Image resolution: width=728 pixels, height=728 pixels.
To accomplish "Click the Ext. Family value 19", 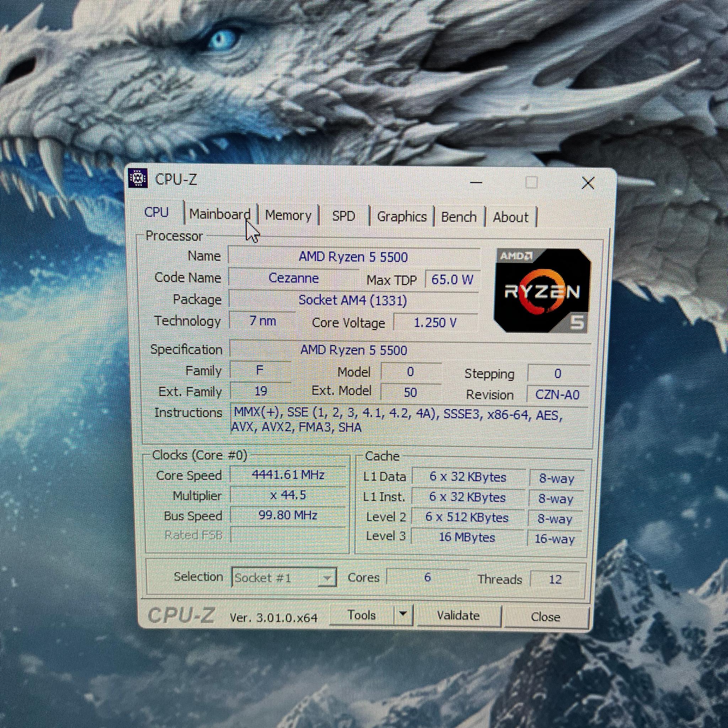I will click(260, 391).
